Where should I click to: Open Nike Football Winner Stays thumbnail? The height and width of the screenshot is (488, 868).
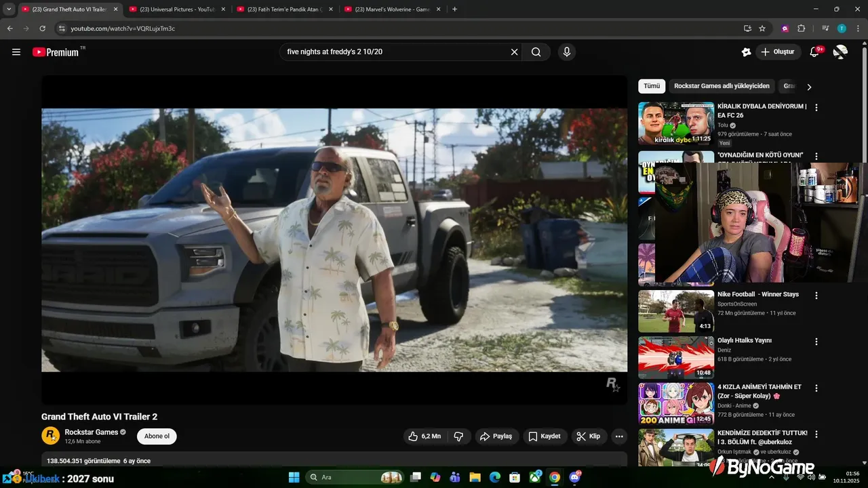(676, 311)
